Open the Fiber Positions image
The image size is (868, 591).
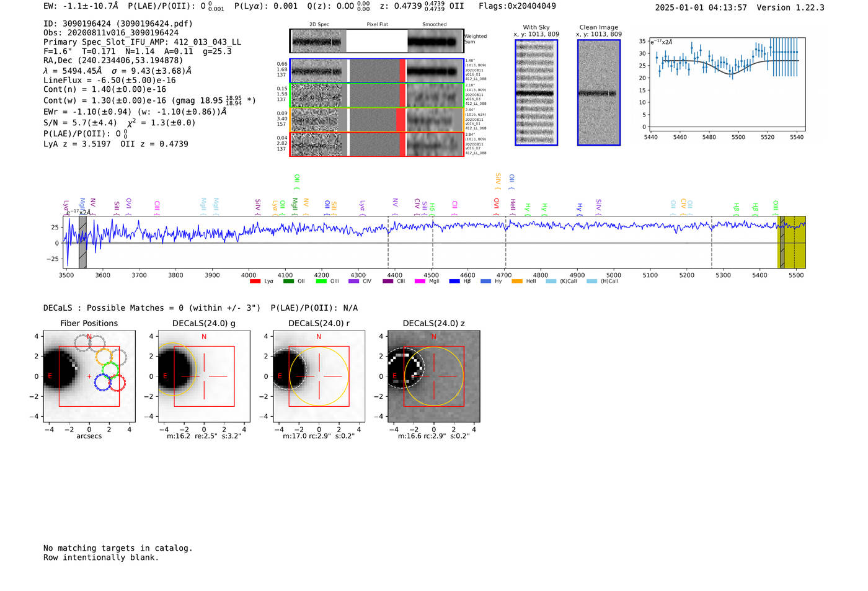click(89, 376)
